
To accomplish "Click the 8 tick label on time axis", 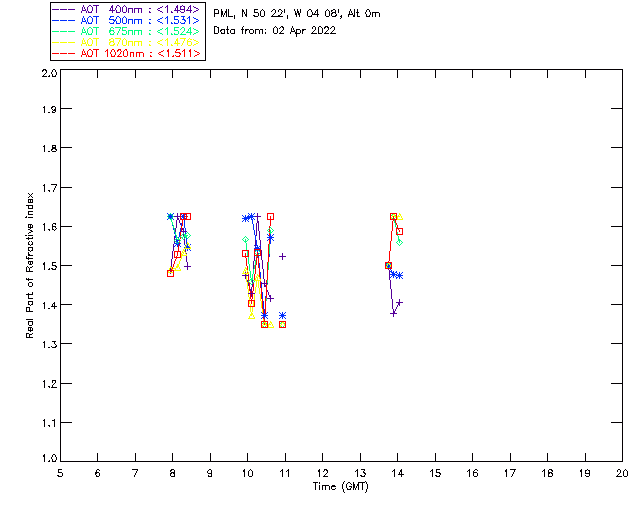I will pyautogui.click(x=173, y=473).
